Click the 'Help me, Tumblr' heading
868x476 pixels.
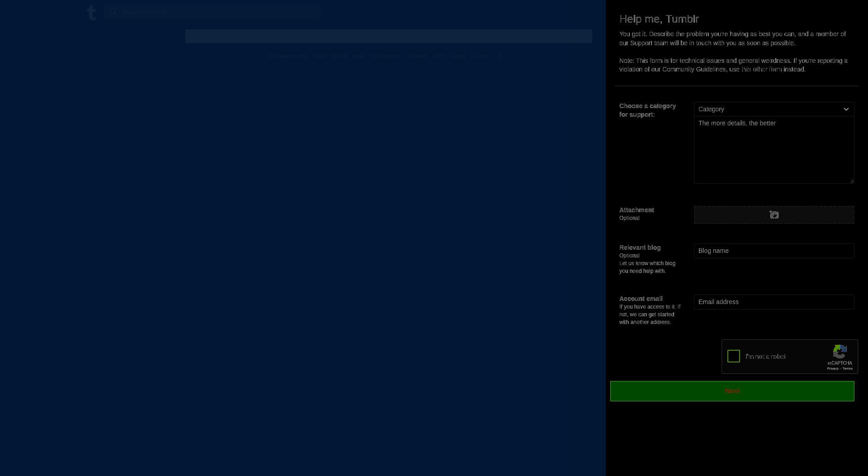(x=659, y=19)
